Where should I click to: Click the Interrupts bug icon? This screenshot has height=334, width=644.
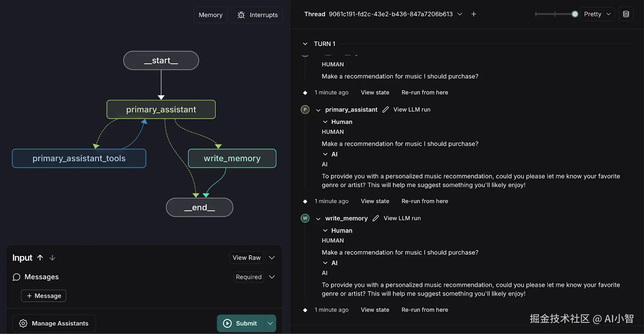pos(241,15)
